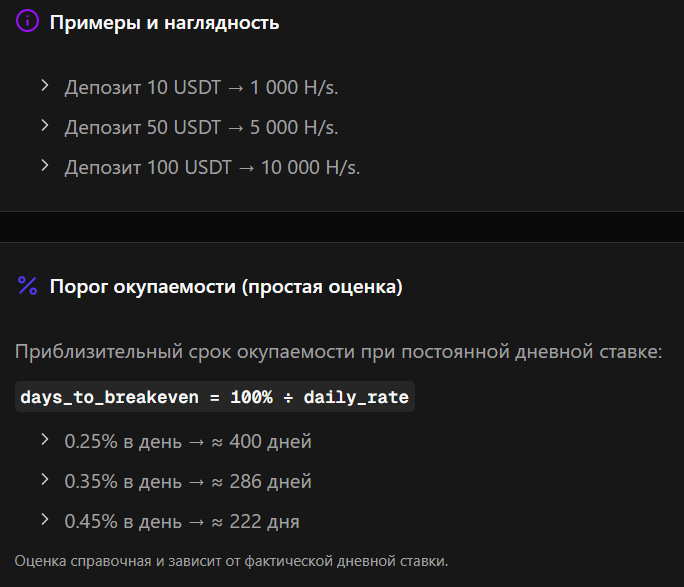Select the Депозит 50 USDT → 5 000 H/s line

click(x=202, y=127)
